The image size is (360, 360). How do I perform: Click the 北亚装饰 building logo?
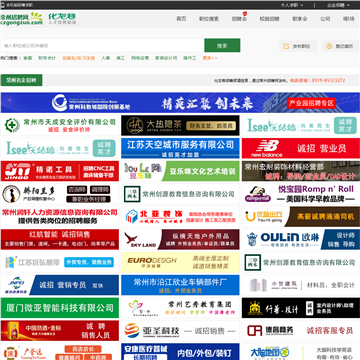[132, 217]
